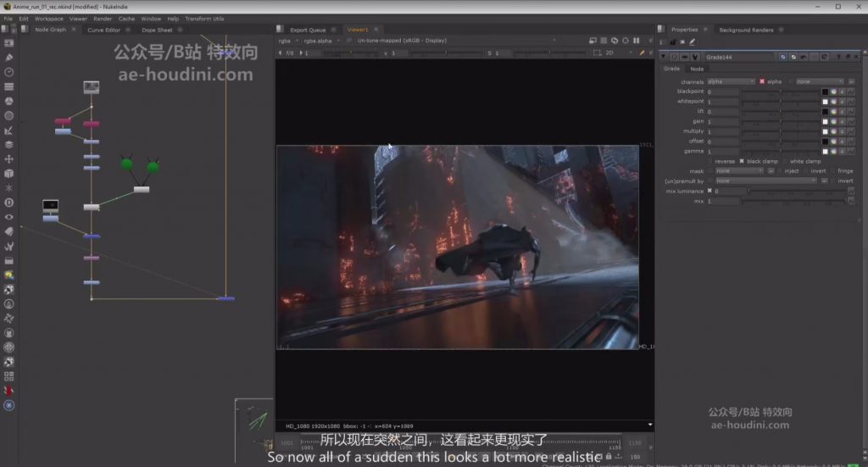Open the mask channel dropdown
The height and width of the screenshot is (467, 868).
click(x=739, y=171)
